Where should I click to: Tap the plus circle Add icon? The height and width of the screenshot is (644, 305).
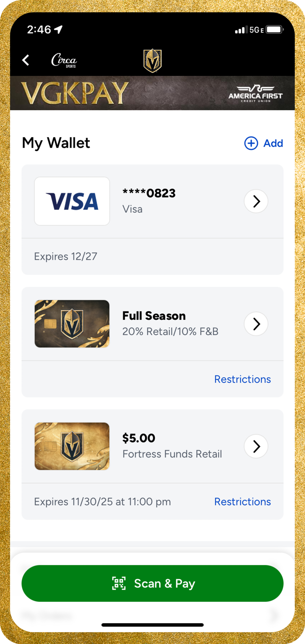pyautogui.click(x=251, y=143)
